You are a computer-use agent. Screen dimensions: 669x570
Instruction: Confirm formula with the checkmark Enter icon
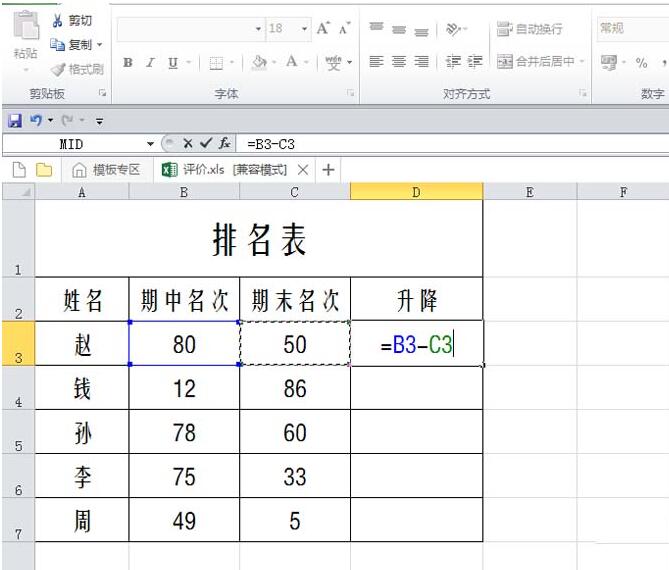click(x=206, y=144)
